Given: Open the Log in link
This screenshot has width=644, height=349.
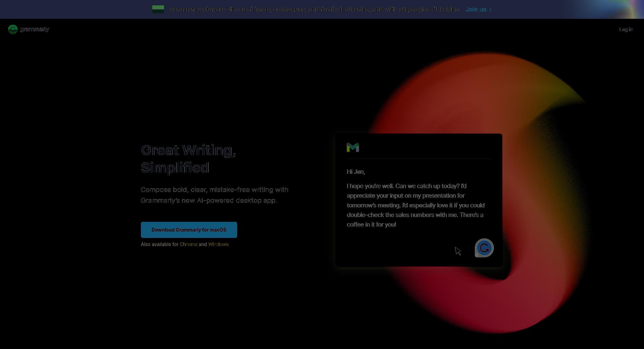Looking at the screenshot, I should (626, 30).
